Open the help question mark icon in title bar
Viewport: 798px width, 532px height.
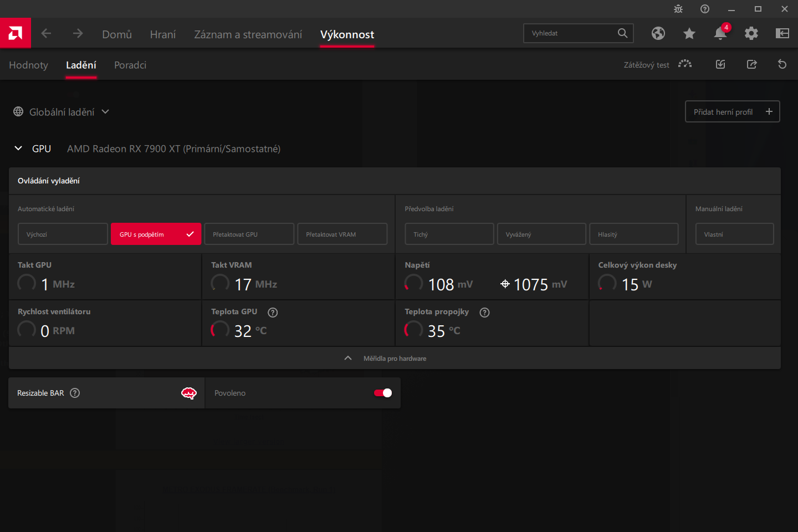(705, 9)
